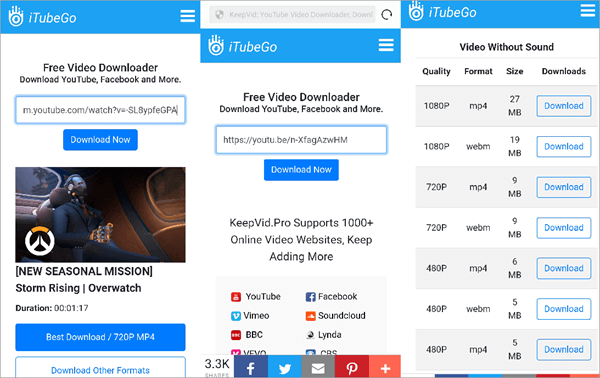Focus the youtu.be URL input field
Image resolution: width=600 pixels, height=378 pixels.
(x=301, y=140)
